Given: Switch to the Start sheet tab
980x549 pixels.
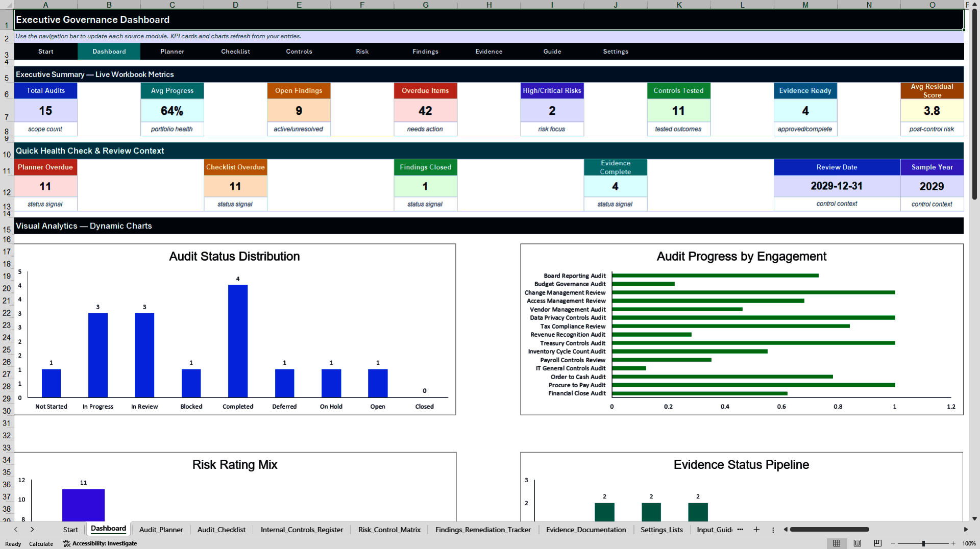Looking at the screenshot, I should (70, 530).
